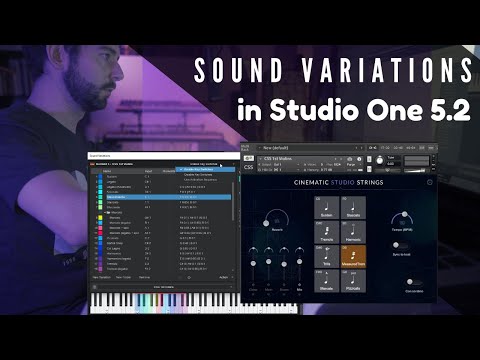Select the highlighted Staccatissimo row in the list
This screenshot has width=480, height=360.
pos(168,197)
